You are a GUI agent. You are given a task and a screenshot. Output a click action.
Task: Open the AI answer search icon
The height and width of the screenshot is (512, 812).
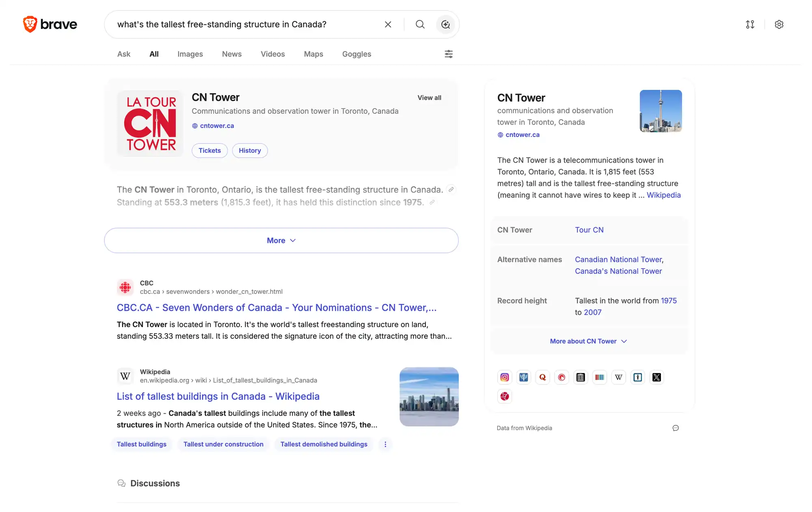click(x=445, y=24)
